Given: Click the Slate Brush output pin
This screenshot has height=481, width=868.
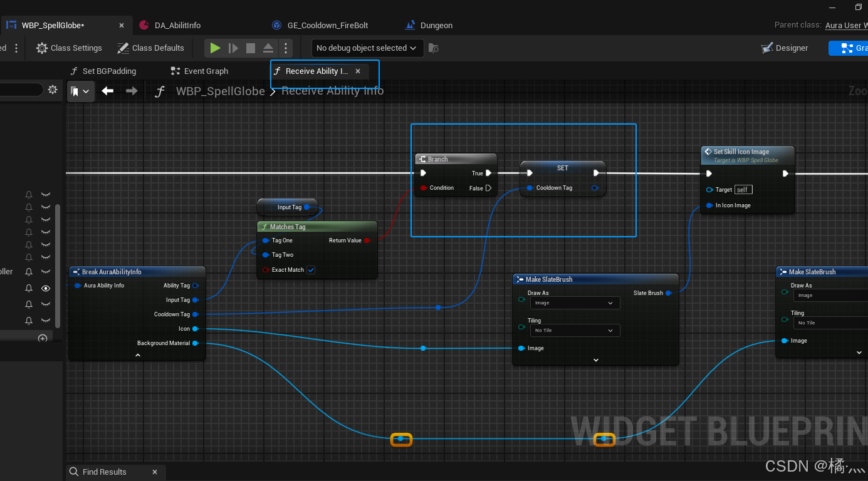Looking at the screenshot, I should [x=669, y=293].
